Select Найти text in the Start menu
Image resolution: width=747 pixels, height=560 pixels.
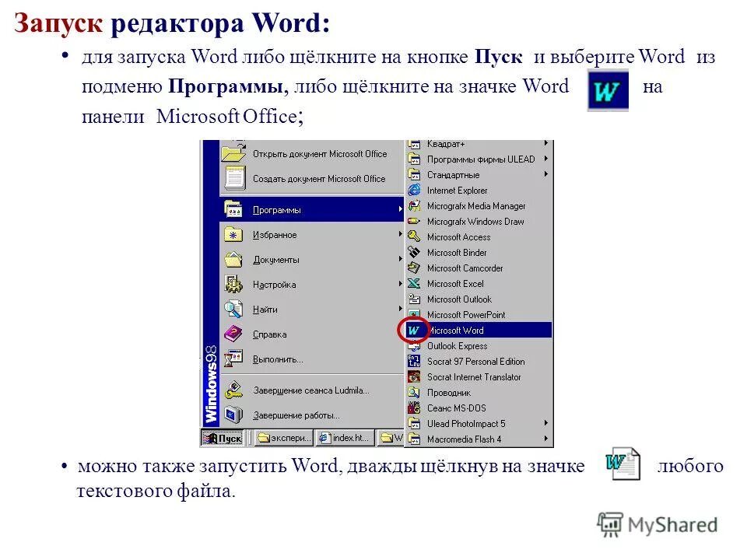coord(265,310)
